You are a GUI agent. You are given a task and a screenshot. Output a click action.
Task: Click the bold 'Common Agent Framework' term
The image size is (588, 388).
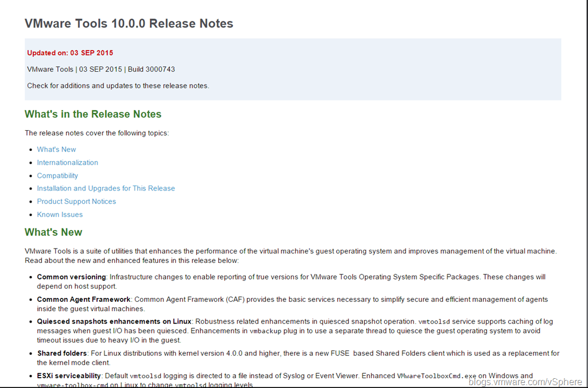(x=84, y=300)
